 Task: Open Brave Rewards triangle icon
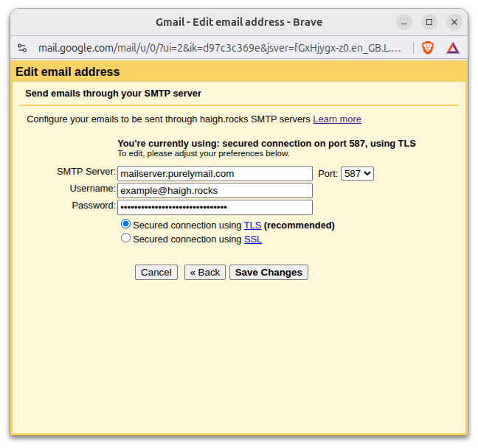tap(453, 48)
